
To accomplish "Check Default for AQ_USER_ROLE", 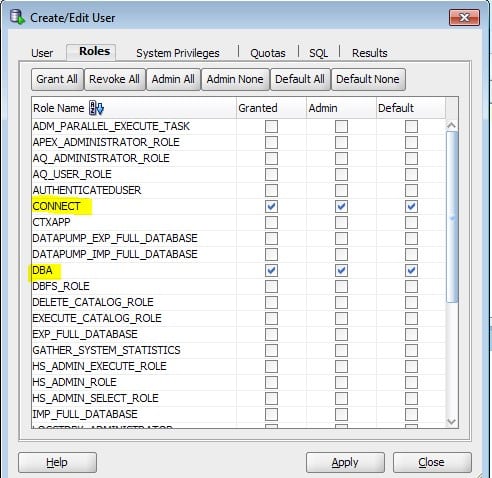I will [411, 174].
